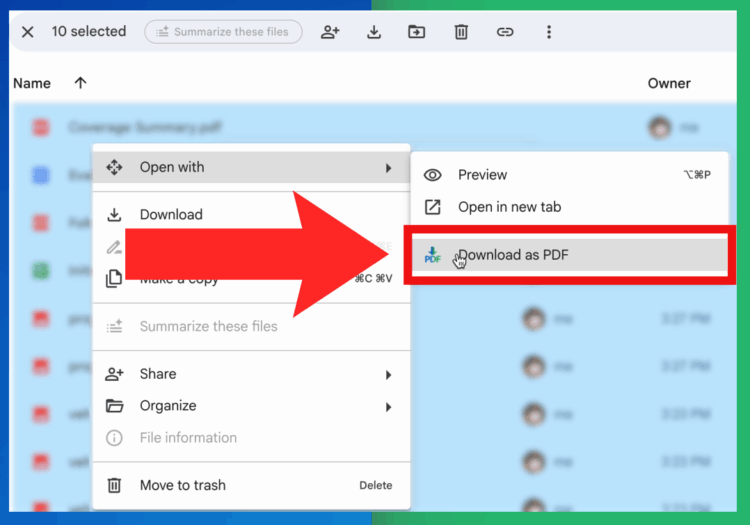
Task: Click the share add-person toolbar icon
Action: click(330, 32)
